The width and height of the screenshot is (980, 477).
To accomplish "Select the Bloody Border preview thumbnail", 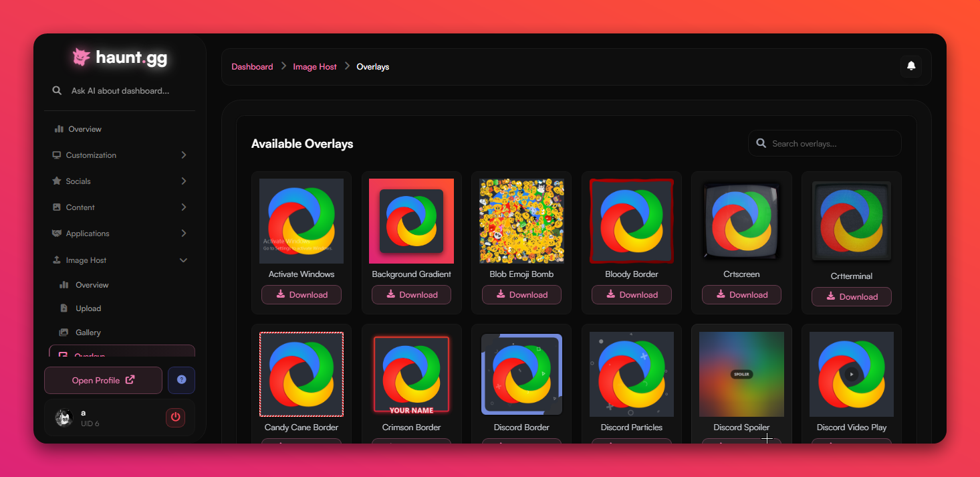I will 632,221.
